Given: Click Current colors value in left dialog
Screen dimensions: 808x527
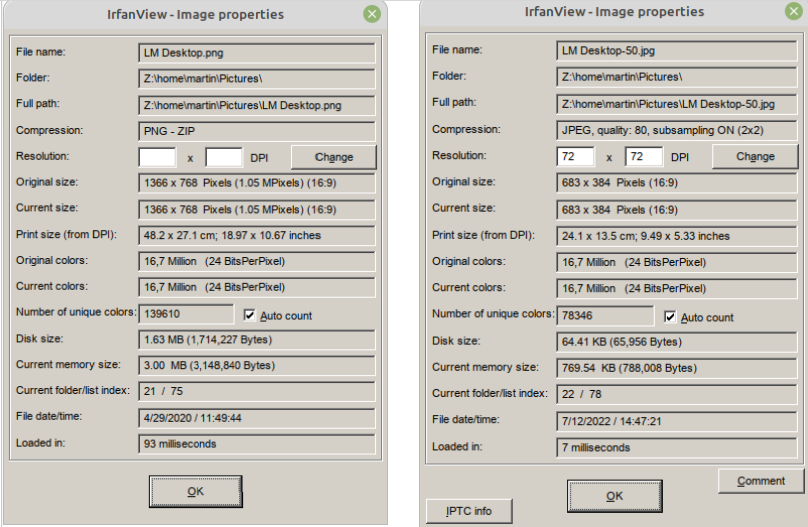Looking at the screenshot, I should pos(257,287).
